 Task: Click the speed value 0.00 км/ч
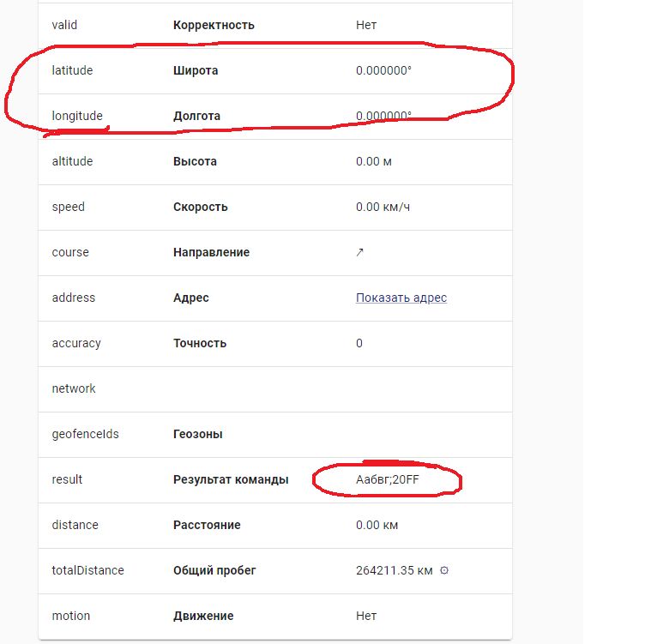383,207
